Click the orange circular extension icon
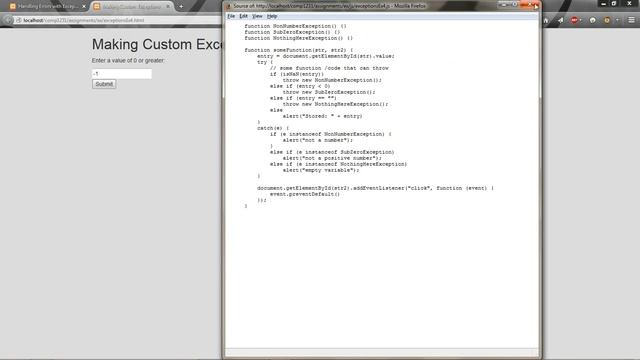Screen dimensions: 640x360 pyautogui.click(x=607, y=20)
